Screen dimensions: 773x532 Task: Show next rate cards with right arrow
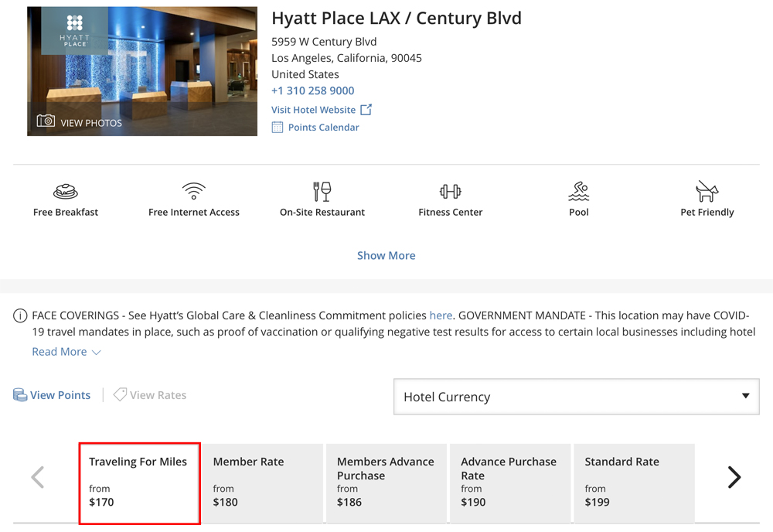[x=734, y=477]
